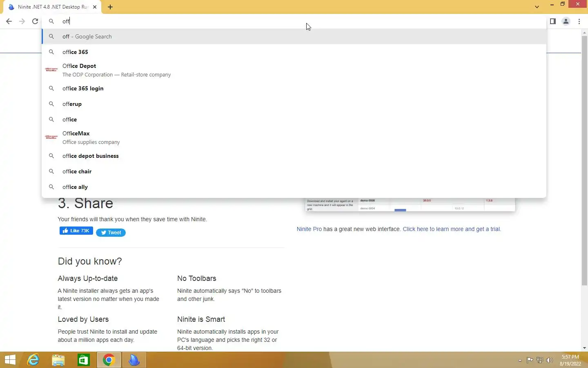Open the Windows Start button
Screen dimensions: 588x368
click(10, 360)
